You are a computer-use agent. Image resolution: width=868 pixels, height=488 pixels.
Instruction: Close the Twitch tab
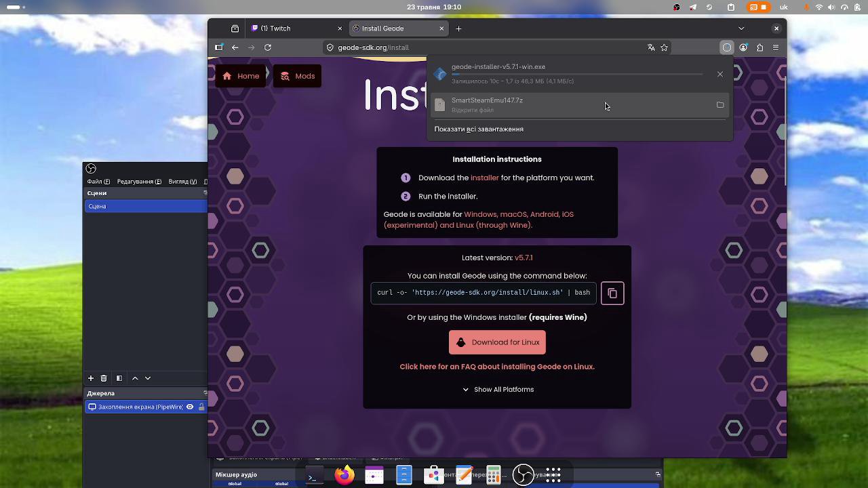340,28
